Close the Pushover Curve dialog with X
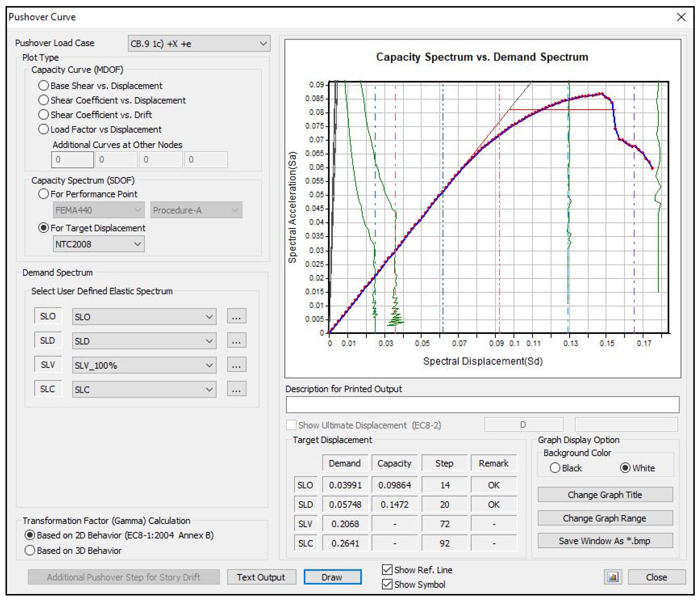 [x=681, y=17]
